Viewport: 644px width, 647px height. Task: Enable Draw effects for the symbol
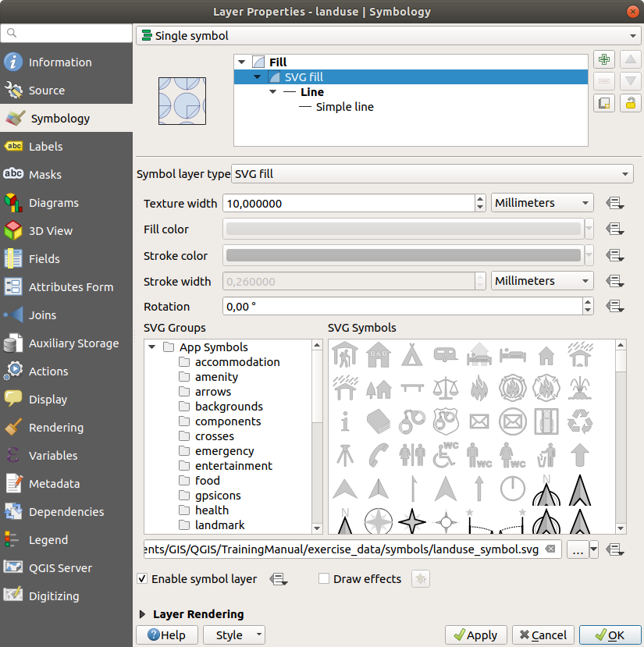tap(324, 579)
